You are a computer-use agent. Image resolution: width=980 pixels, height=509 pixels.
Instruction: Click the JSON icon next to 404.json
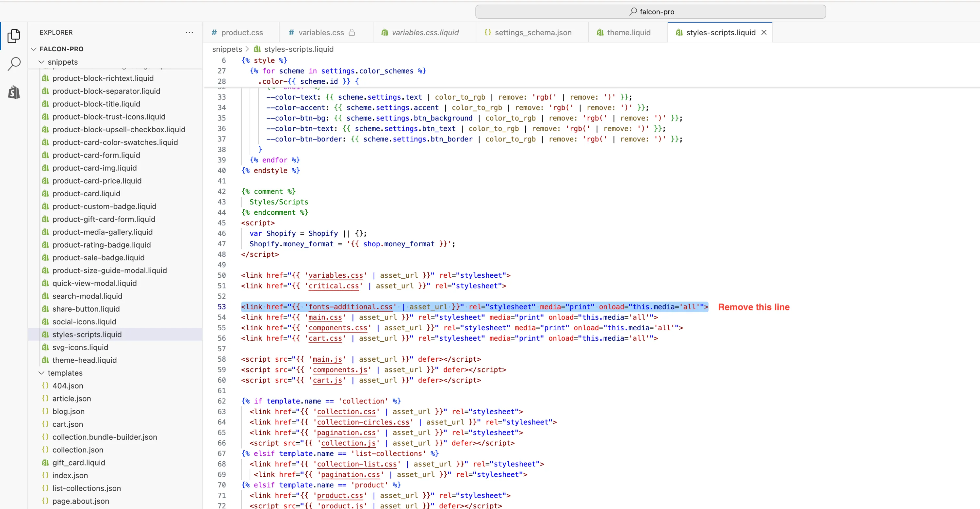point(45,386)
